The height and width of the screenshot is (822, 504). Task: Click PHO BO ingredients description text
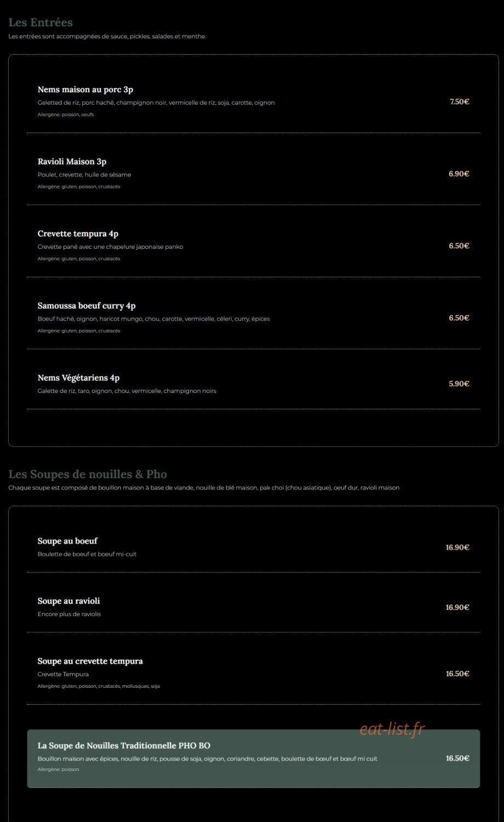(x=207, y=759)
